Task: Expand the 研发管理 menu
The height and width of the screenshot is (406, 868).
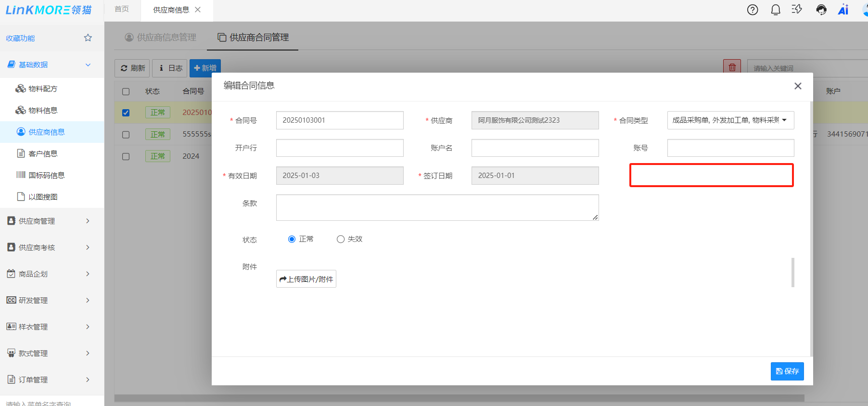Action: [x=88, y=300]
